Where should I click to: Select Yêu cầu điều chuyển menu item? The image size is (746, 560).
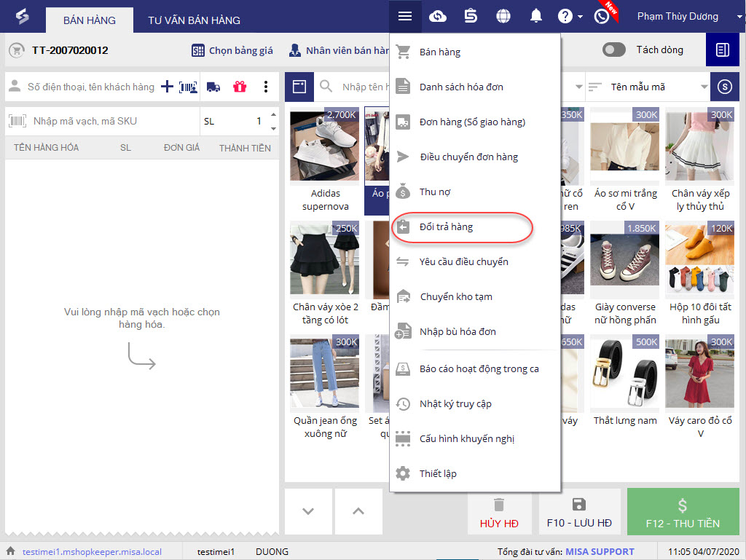(475, 261)
